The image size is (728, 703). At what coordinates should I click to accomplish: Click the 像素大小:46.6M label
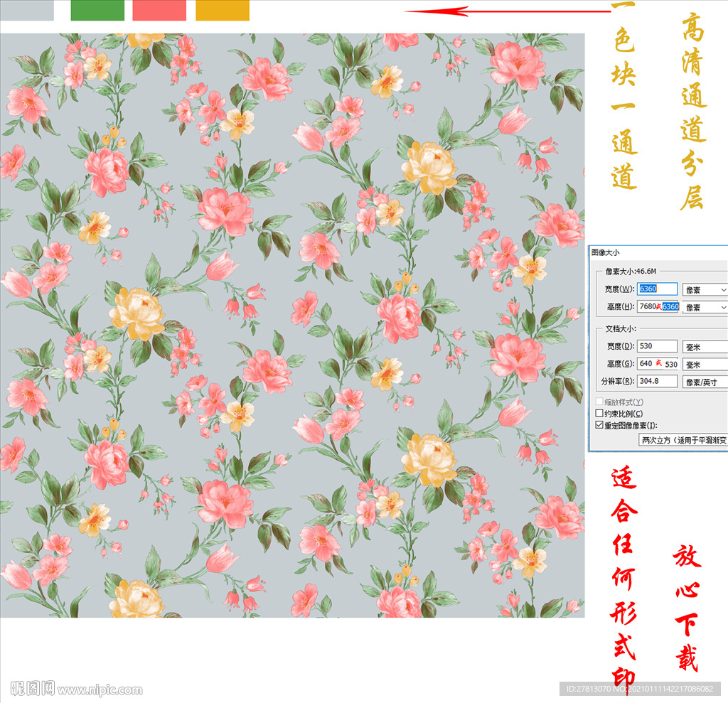[631, 271]
